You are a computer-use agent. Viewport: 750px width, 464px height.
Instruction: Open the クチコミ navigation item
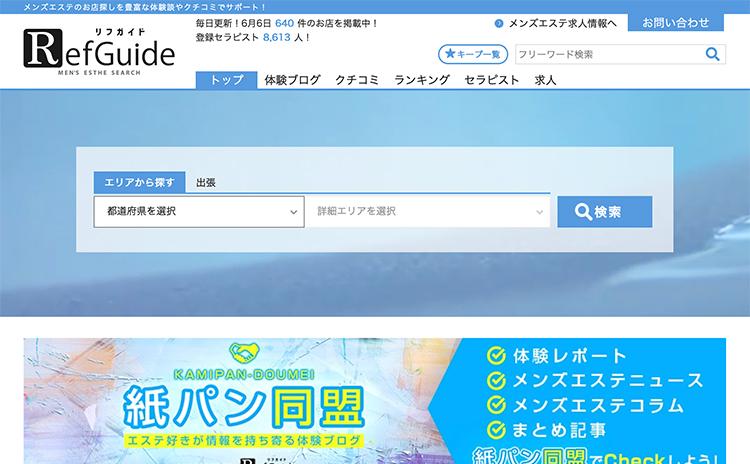pyautogui.click(x=357, y=80)
